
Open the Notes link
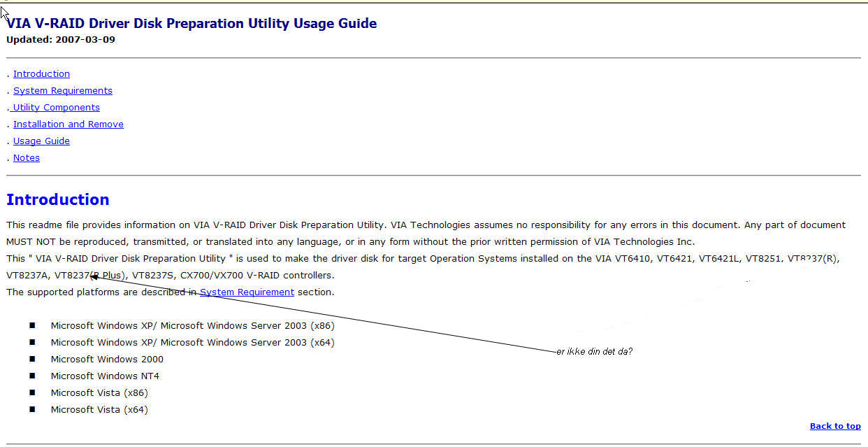[27, 158]
